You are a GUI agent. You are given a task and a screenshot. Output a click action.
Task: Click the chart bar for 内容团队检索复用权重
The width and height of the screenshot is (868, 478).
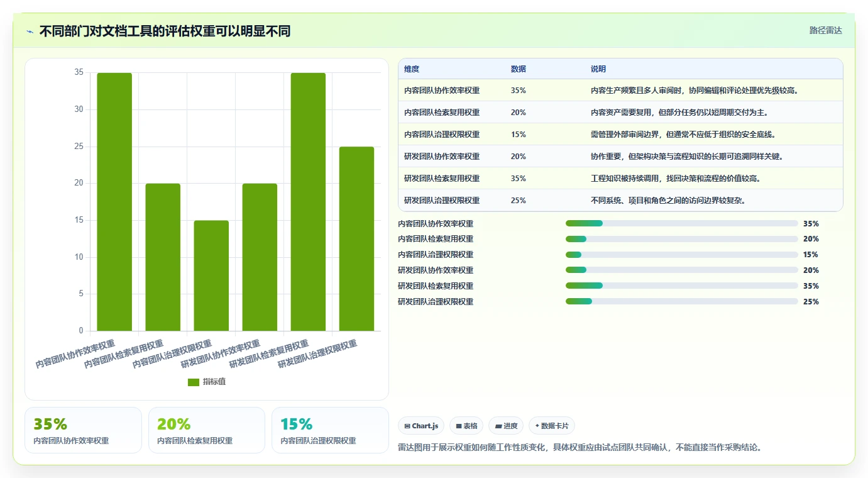tap(163, 257)
